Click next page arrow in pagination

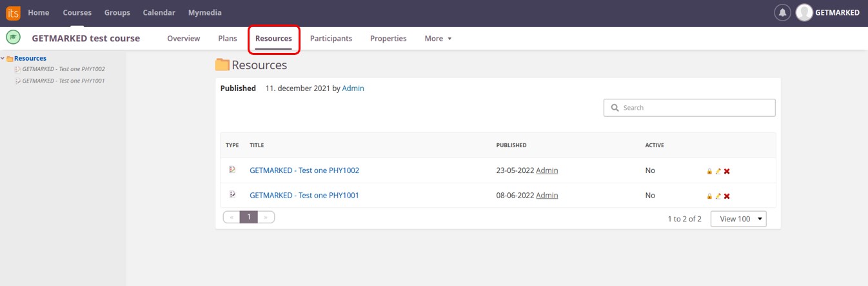(x=266, y=218)
